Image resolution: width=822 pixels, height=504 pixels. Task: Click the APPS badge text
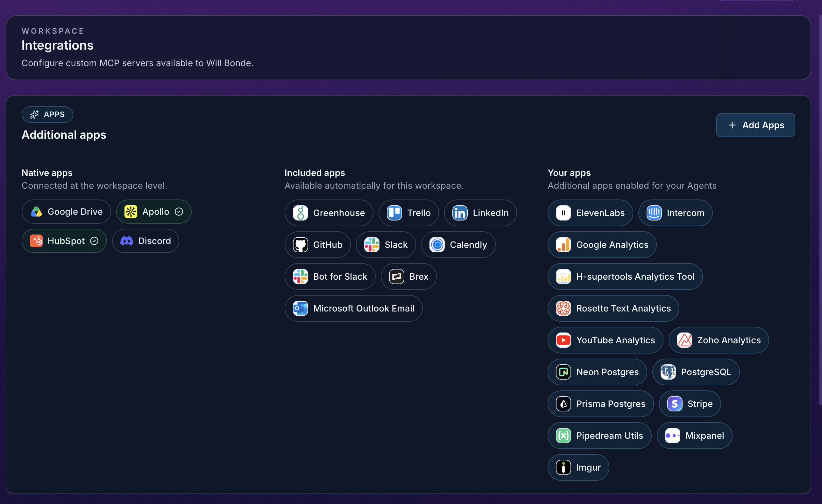pos(54,114)
